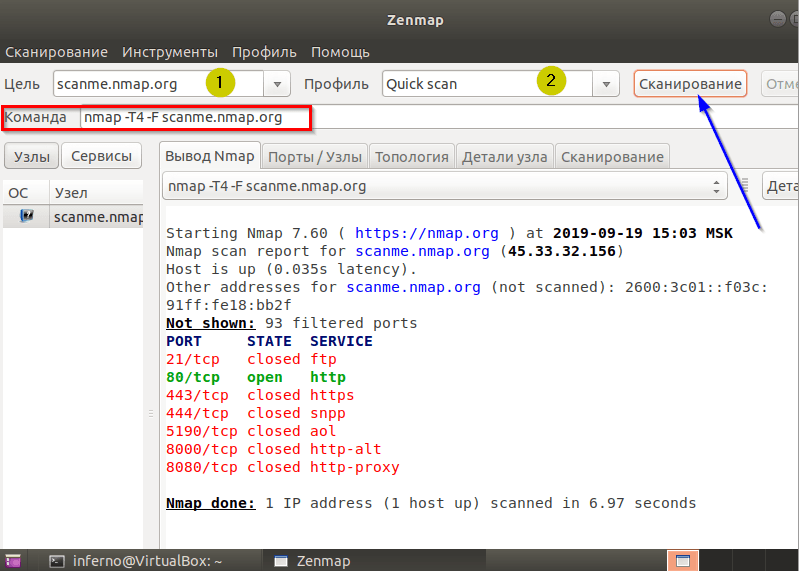Image resolution: width=799 pixels, height=571 pixels.
Task: Click the Quick scan profile field
Action: click(487, 84)
